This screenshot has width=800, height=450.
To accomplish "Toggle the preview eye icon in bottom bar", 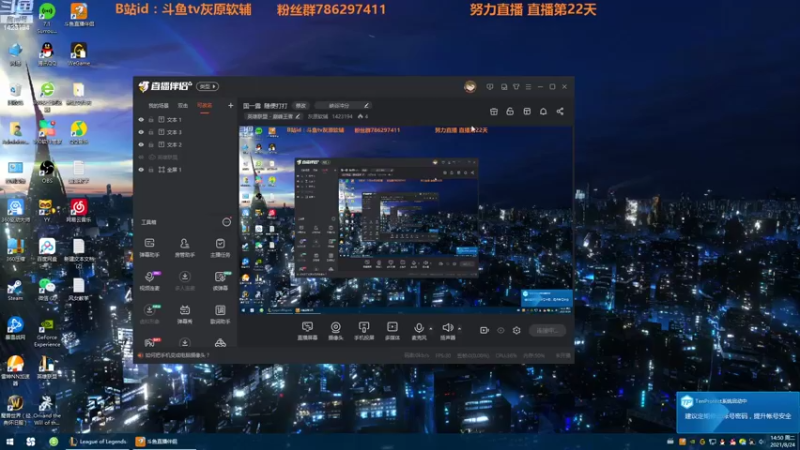I will (x=501, y=331).
